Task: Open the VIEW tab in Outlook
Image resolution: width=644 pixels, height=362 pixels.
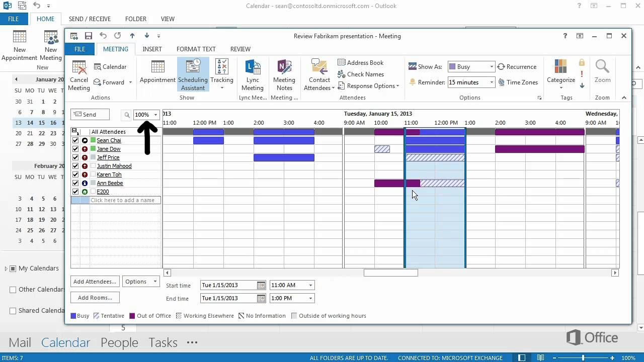Action: (x=168, y=19)
